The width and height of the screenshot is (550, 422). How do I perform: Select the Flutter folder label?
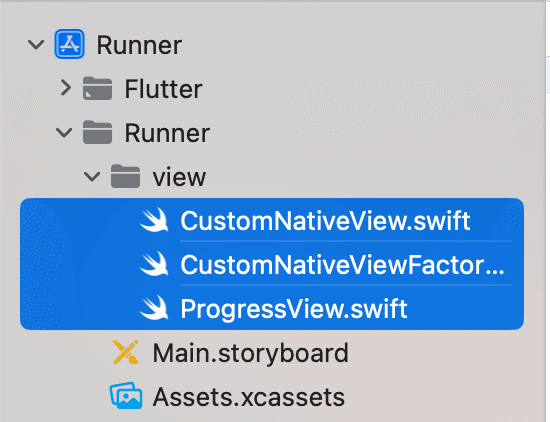[163, 89]
